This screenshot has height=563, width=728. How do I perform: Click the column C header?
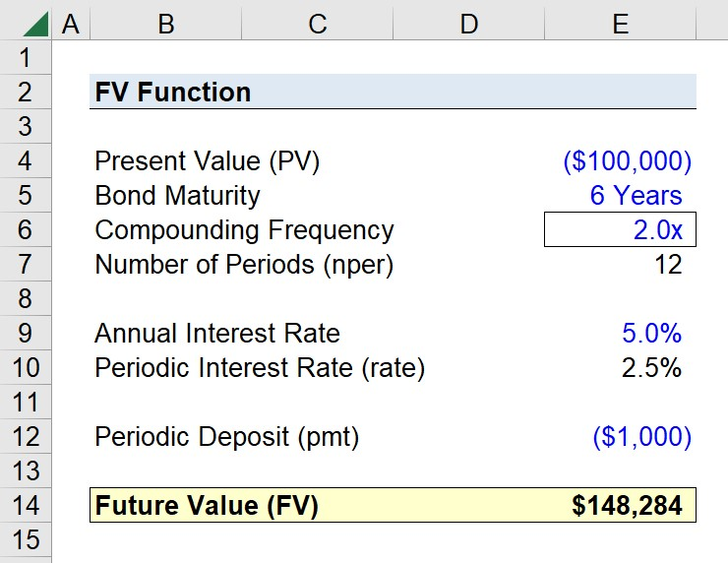click(317, 23)
